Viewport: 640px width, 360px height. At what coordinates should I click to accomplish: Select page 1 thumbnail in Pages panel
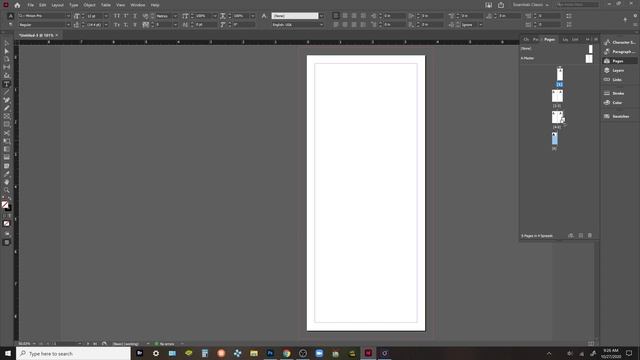click(560, 74)
